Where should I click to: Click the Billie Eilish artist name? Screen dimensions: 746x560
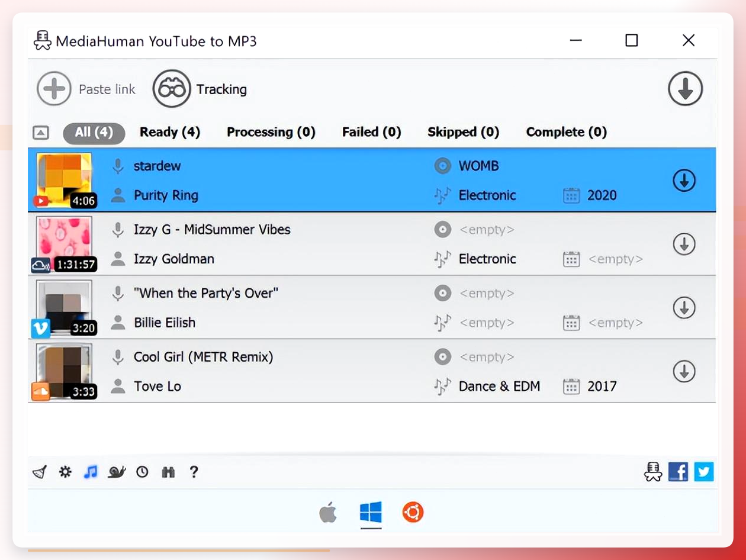tap(165, 323)
